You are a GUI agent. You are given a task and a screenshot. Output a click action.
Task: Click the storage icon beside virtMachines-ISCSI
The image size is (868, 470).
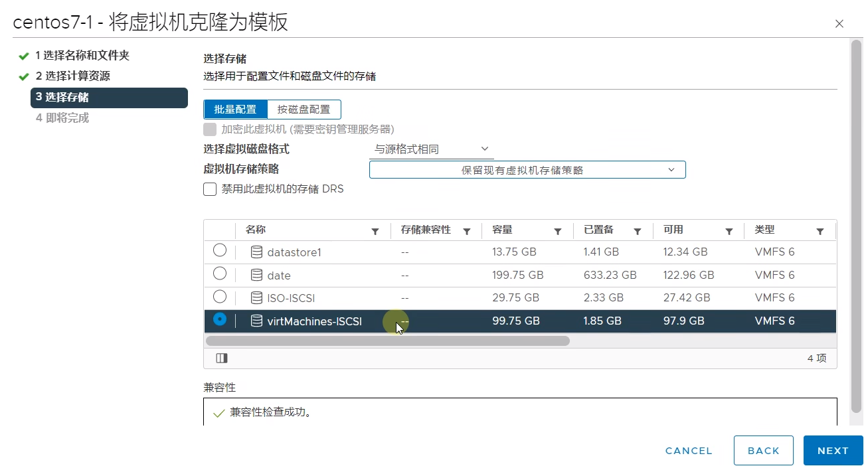tap(256, 321)
